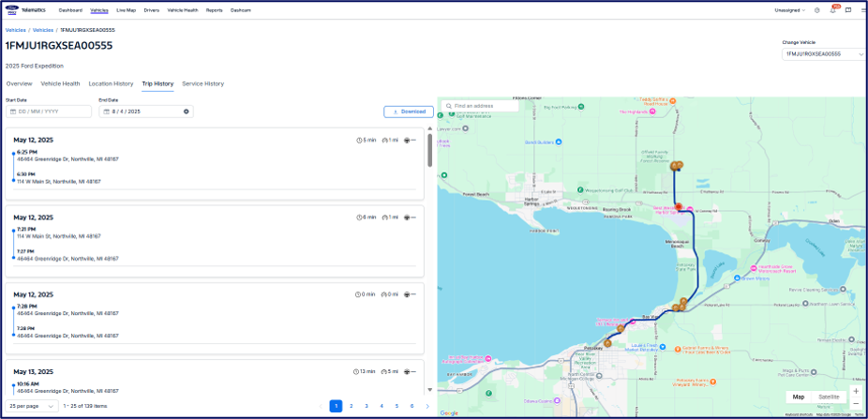Open Vehicle Health in top navigation

tap(183, 10)
